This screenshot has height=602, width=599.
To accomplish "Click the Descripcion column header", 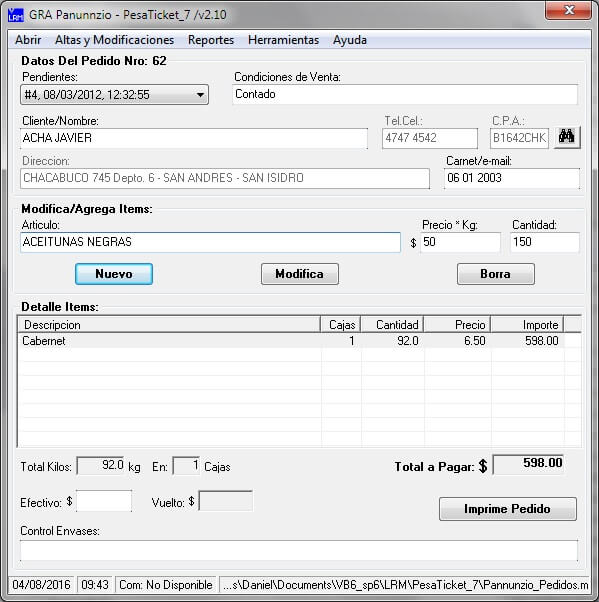I will (x=169, y=325).
